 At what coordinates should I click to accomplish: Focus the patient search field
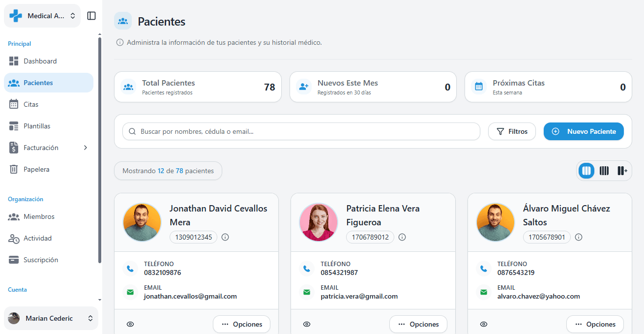(301, 131)
